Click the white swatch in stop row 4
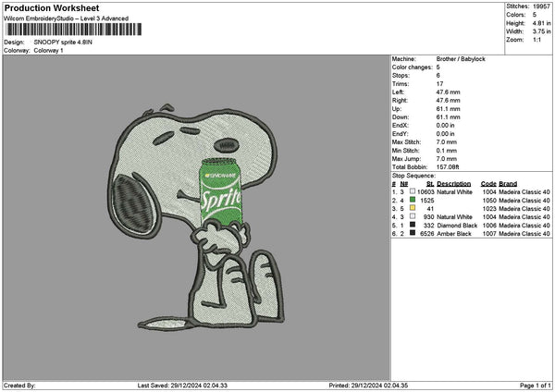This screenshot has width=555, height=392. (x=413, y=216)
